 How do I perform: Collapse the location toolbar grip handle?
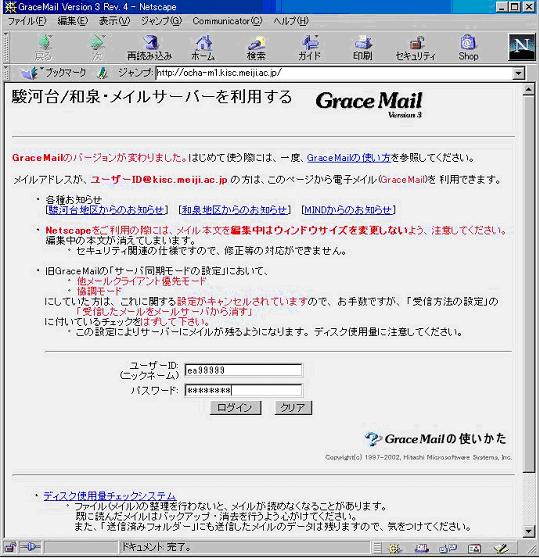(x=6, y=73)
